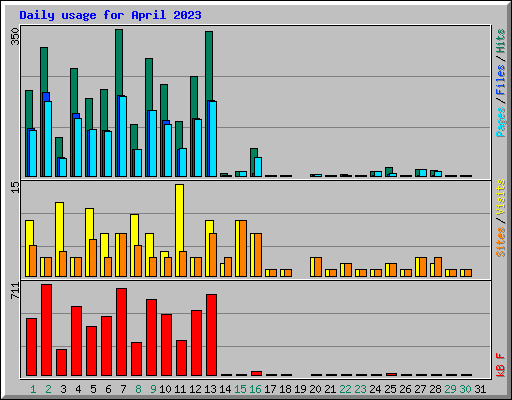Viewport: 512px width, 400px height.
Task: Select the orange sites bar for day 28
Action: (438, 267)
